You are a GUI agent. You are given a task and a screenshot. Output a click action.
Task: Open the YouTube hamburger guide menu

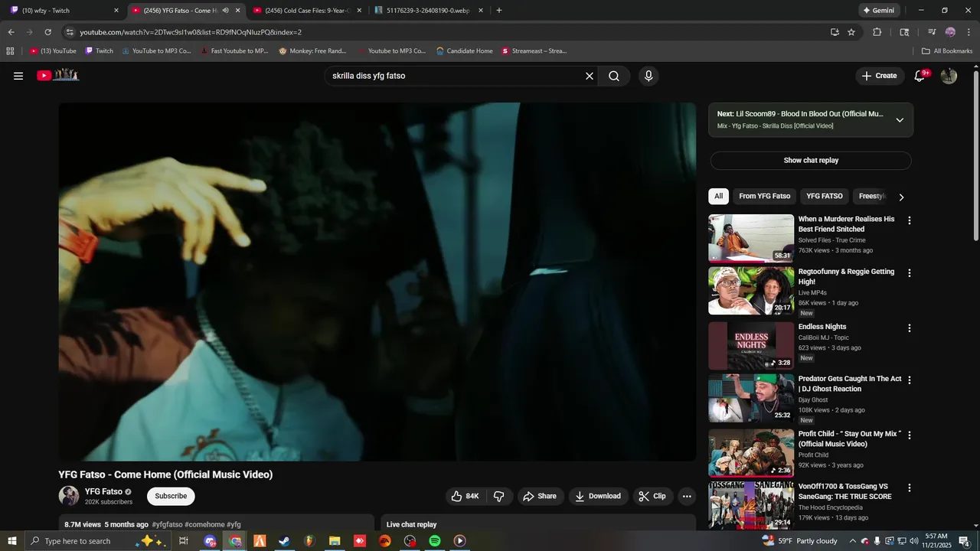click(x=18, y=76)
